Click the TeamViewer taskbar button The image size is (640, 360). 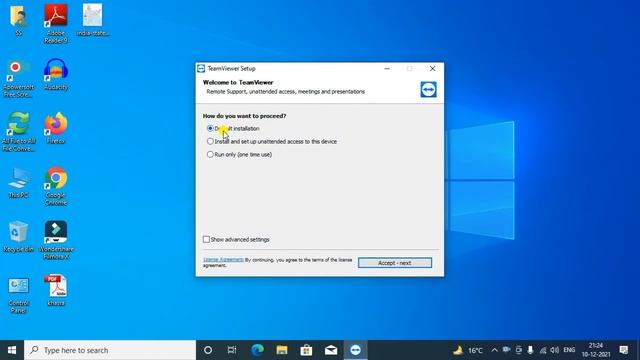(x=356, y=350)
